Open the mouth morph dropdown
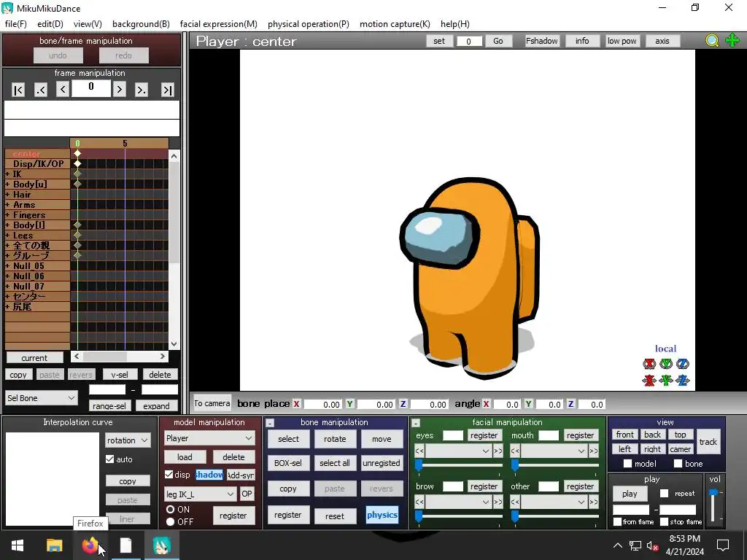This screenshot has width=747, height=560. click(554, 451)
